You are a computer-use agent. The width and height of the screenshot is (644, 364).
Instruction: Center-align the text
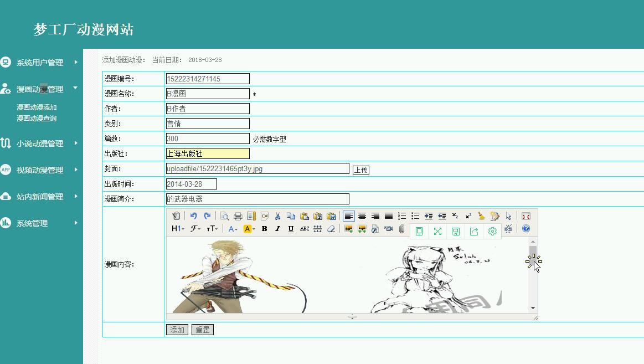click(362, 216)
